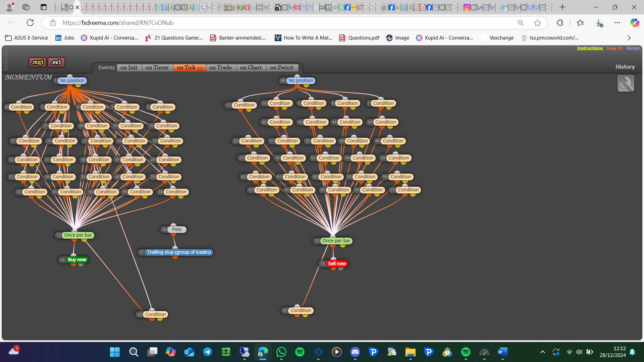
Task: Open the tss.pmcoworld.com bookmark
Action: point(550,38)
